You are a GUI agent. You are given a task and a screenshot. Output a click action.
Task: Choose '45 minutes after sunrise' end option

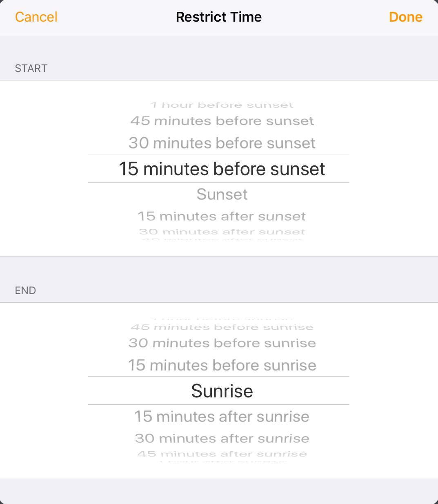[x=222, y=453]
